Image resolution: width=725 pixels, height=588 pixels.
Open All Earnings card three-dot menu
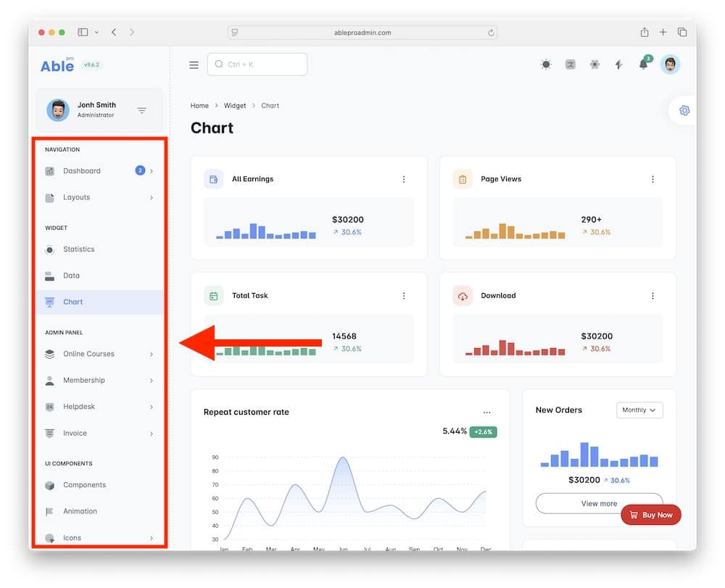404,179
